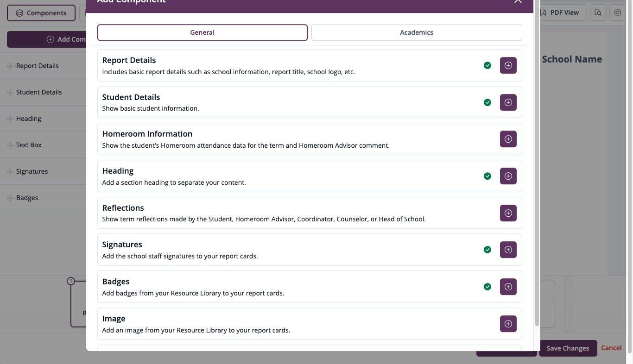Viewport: 633px width, 364px height.
Task: Click the Homeroom Information title text
Action: 147,134
